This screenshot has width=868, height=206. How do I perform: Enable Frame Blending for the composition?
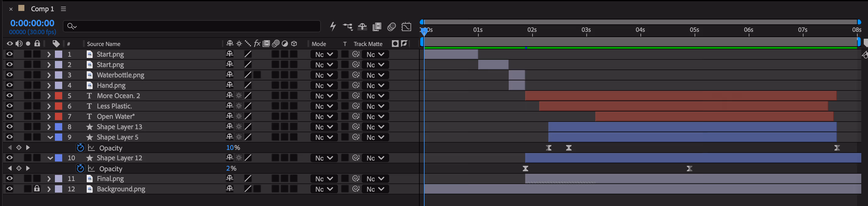point(377,27)
